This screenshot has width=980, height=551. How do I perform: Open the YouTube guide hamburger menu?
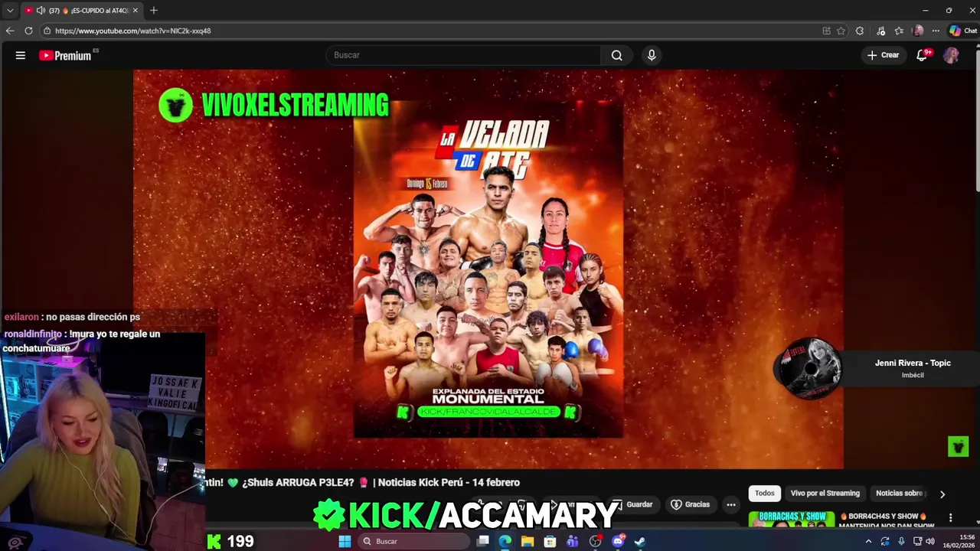click(x=21, y=55)
